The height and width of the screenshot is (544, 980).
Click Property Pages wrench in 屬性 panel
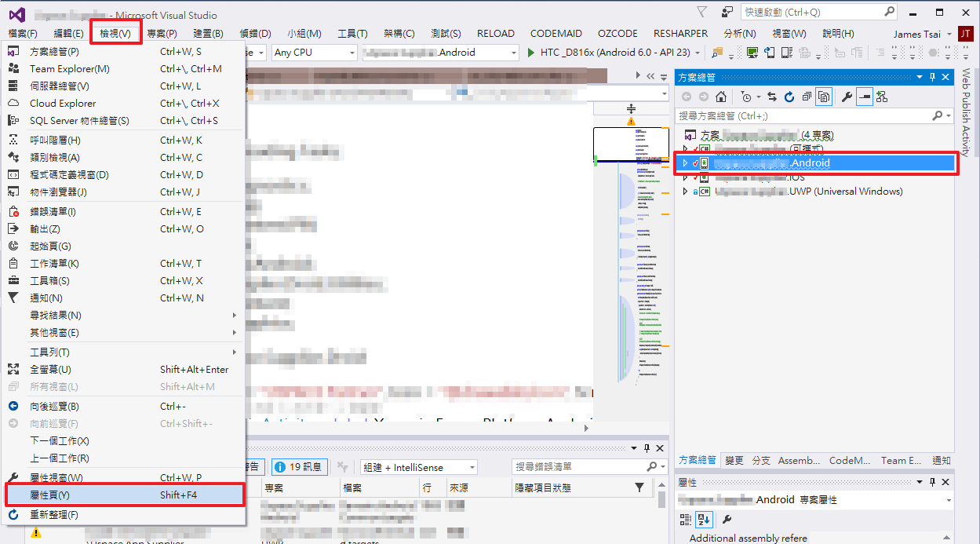[727, 519]
